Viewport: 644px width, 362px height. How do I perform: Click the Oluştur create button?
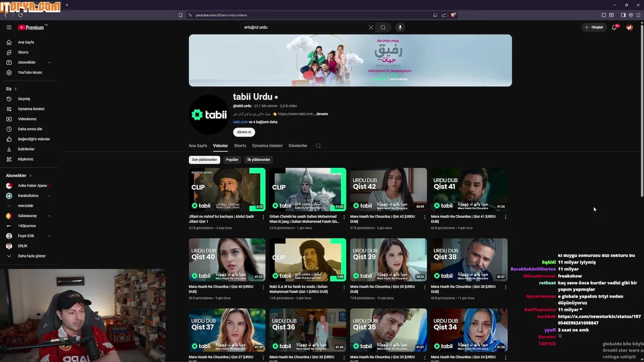tap(594, 28)
